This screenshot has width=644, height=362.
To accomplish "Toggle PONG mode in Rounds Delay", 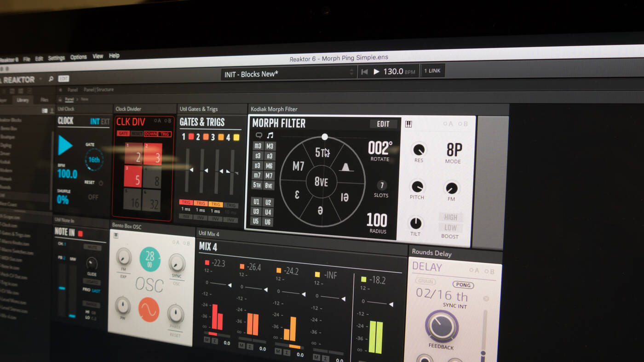I will (463, 285).
